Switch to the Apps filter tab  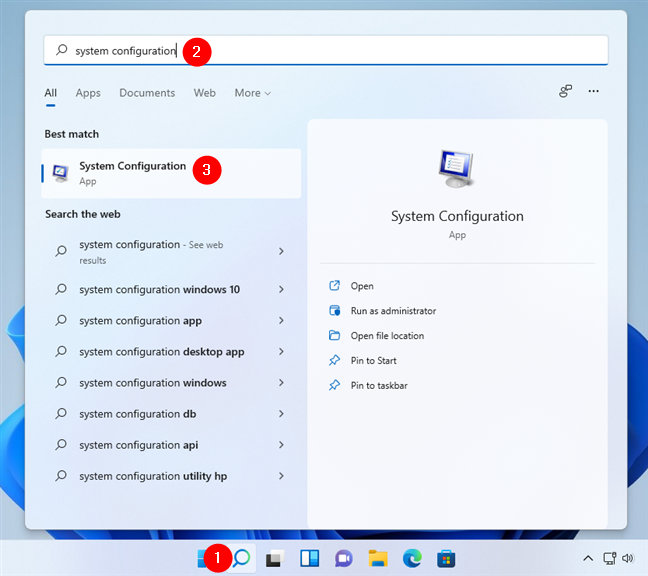pyautogui.click(x=88, y=93)
